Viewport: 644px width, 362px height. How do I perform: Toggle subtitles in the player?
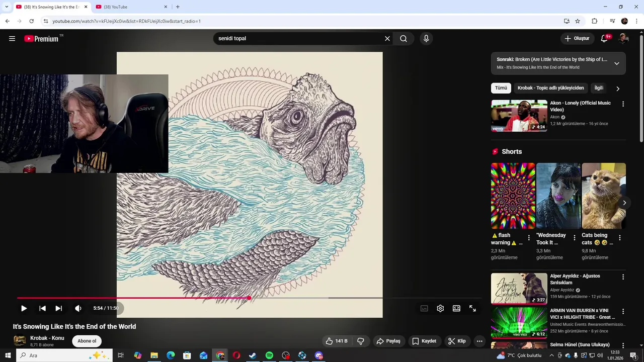[424, 308]
